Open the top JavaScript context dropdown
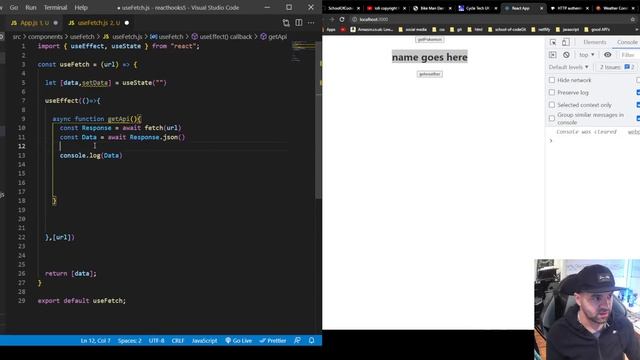Screen dimensions: 640x360 tap(587, 55)
